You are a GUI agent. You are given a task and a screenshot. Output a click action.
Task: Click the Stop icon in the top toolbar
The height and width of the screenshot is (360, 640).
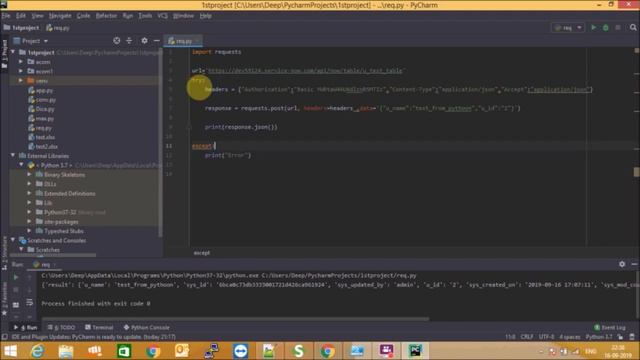pos(618,27)
